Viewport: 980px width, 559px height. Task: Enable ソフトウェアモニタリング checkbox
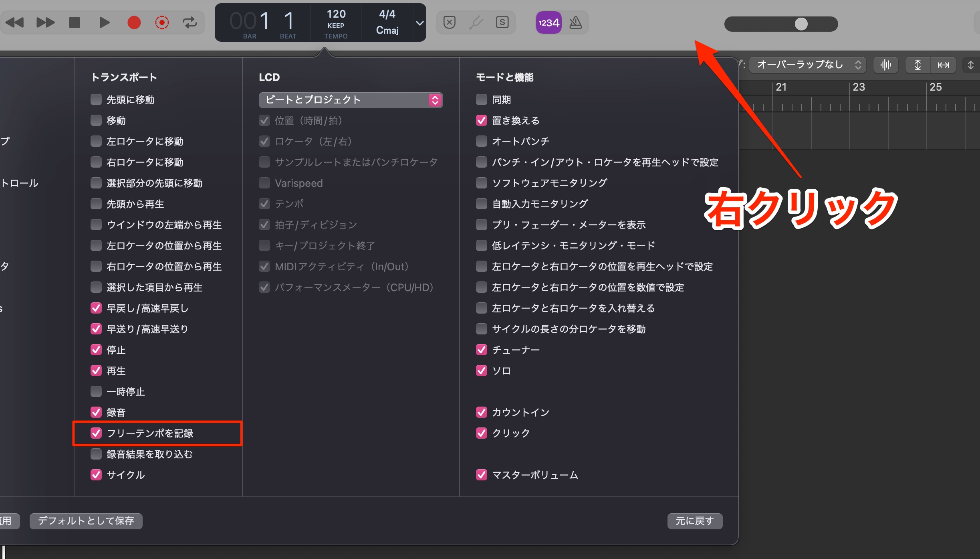point(482,183)
